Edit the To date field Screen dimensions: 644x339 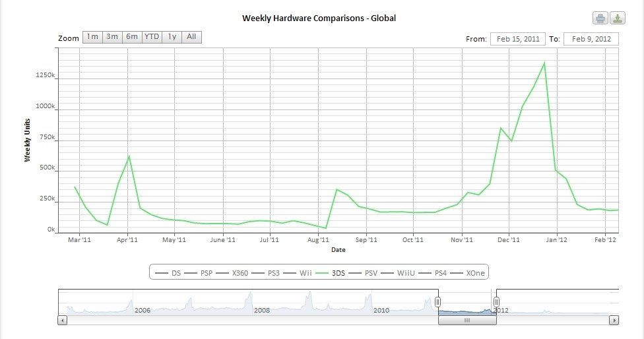coord(591,39)
